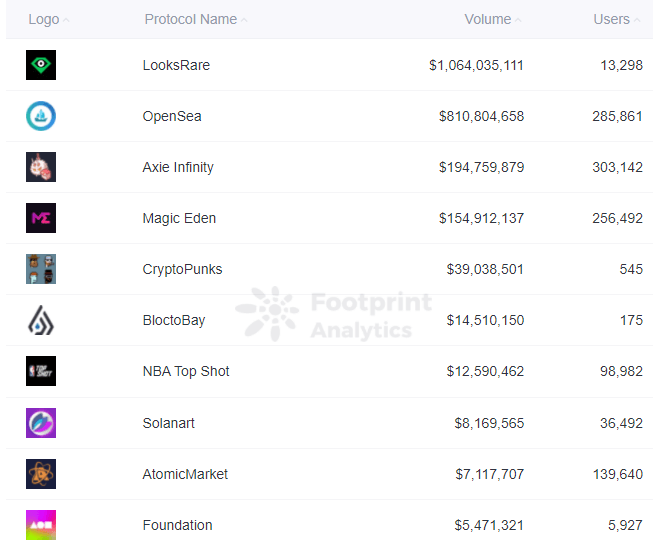Open the CryptoPunks logo thumbnail
Viewport: 658px width, 550px height.
click(x=41, y=269)
